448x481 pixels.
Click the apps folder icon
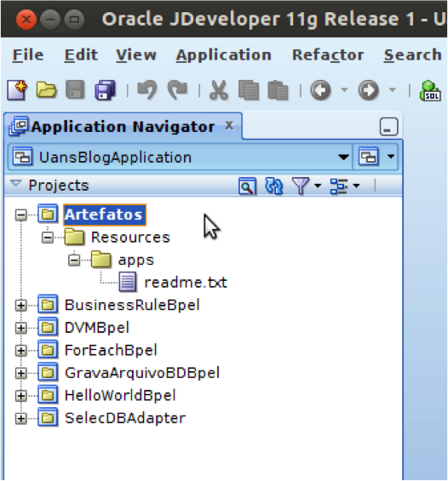(101, 259)
